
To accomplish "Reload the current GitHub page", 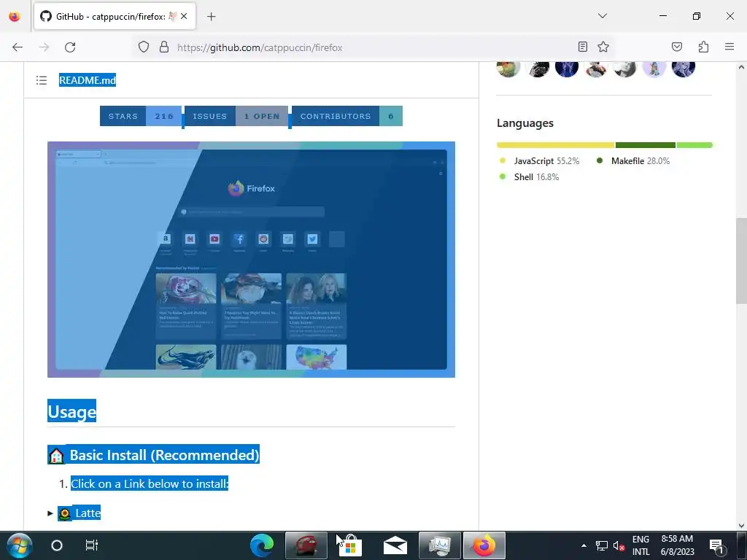I will pyautogui.click(x=70, y=47).
